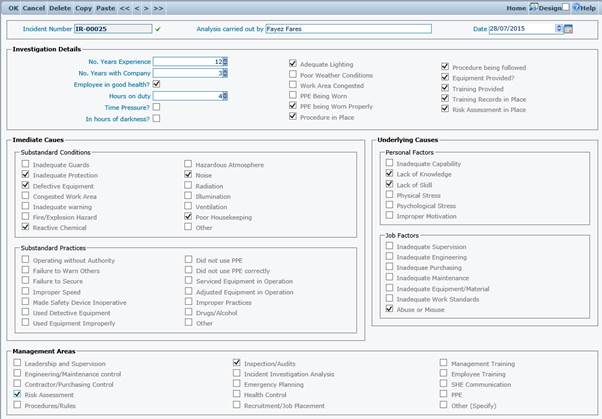The width and height of the screenshot is (602, 419).
Task: Go to first record with << button
Action: coord(125,8)
